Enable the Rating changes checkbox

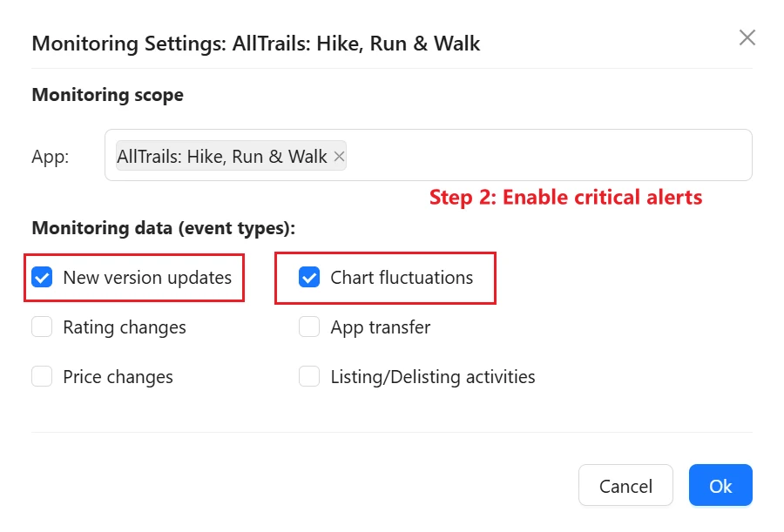coord(42,327)
